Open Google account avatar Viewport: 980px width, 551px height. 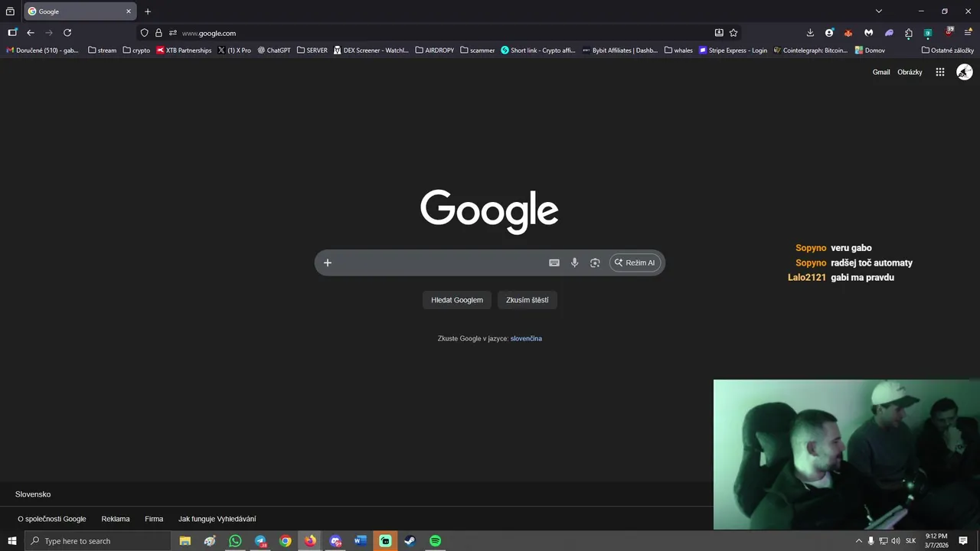tap(965, 72)
